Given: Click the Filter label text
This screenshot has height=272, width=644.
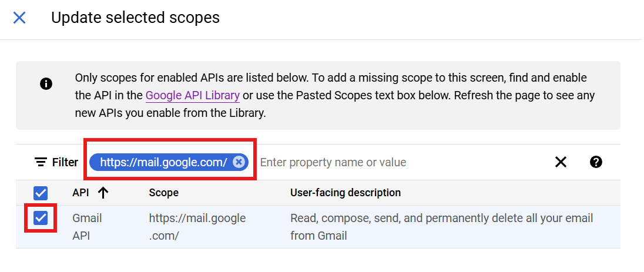Looking at the screenshot, I should (65, 162).
